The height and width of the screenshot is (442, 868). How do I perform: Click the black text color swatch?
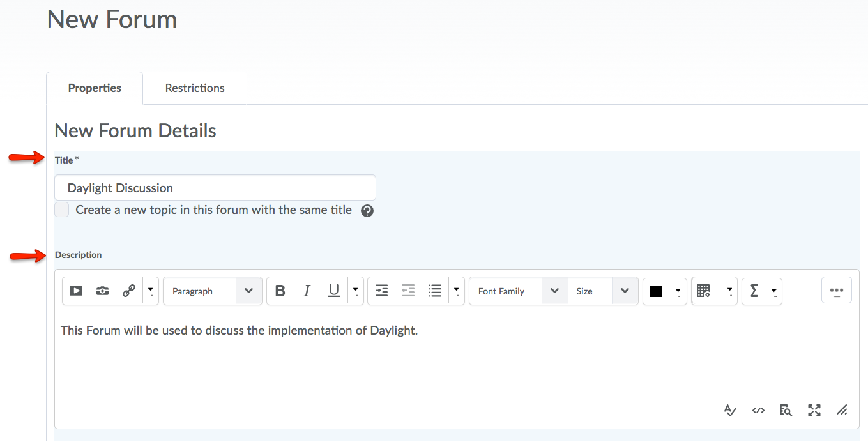(656, 291)
